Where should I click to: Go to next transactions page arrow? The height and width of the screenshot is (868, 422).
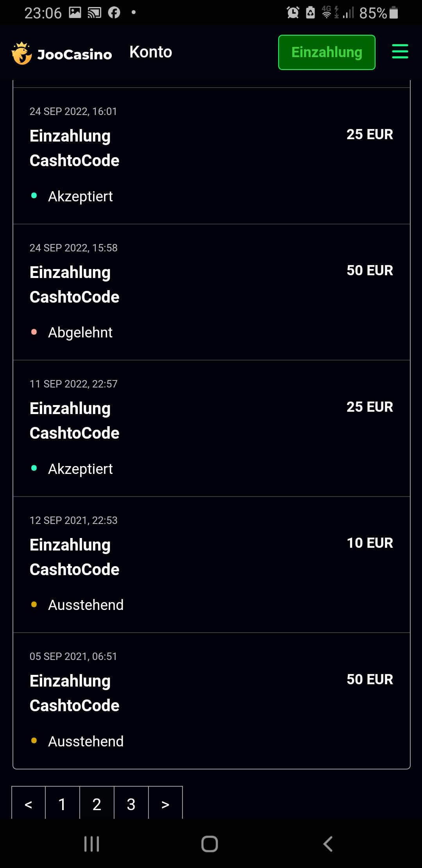coord(165,804)
